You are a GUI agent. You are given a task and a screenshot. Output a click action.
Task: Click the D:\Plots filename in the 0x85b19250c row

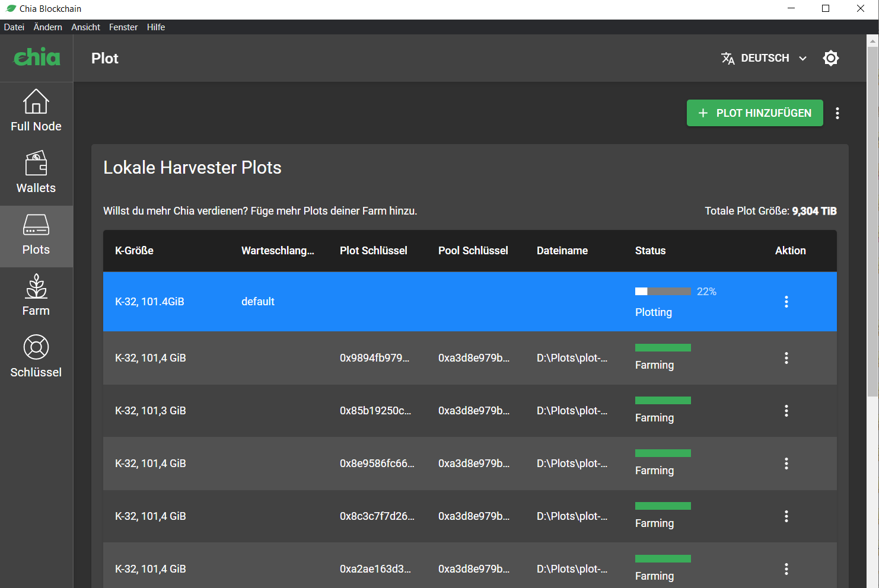click(572, 411)
